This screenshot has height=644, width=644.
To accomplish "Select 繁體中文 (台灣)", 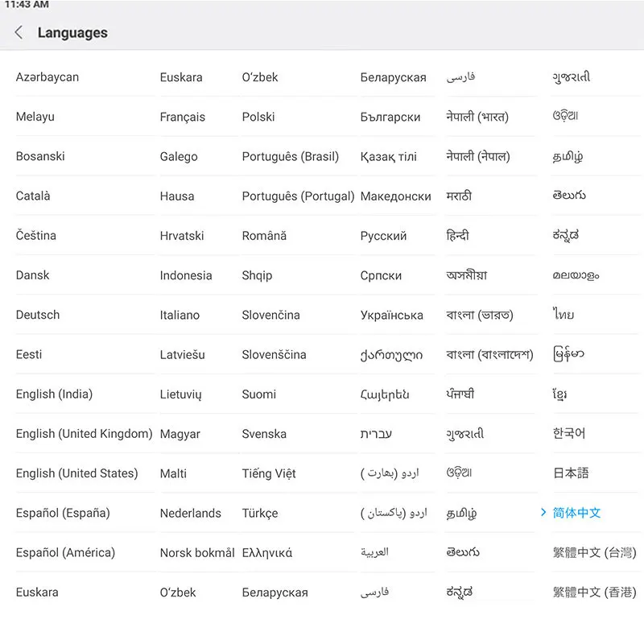I will click(x=593, y=552).
